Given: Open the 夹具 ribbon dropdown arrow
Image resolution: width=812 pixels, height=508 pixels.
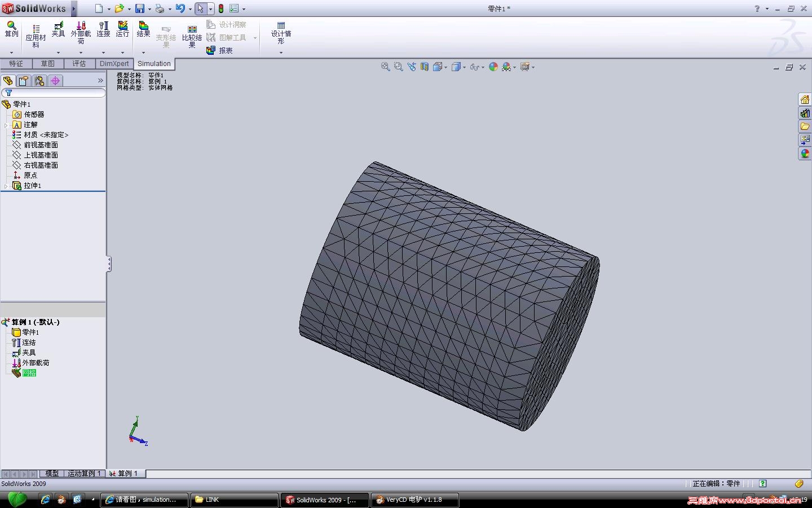Looking at the screenshot, I should click(x=58, y=52).
